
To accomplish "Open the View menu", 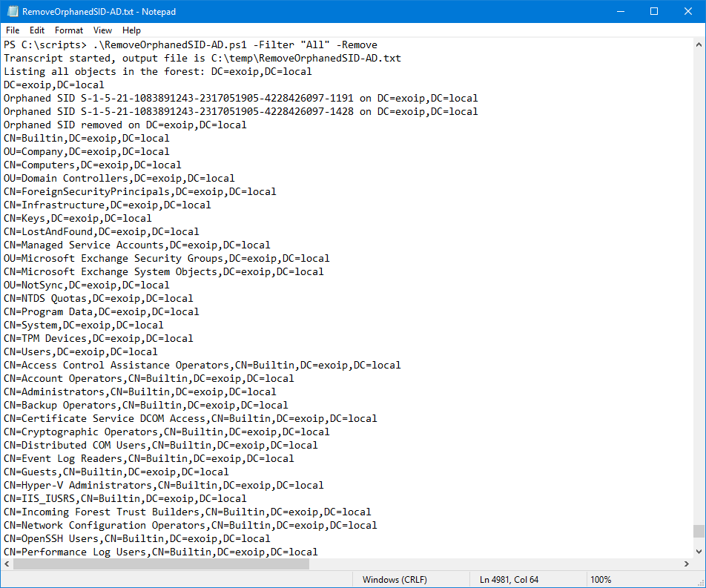I will pyautogui.click(x=102, y=30).
